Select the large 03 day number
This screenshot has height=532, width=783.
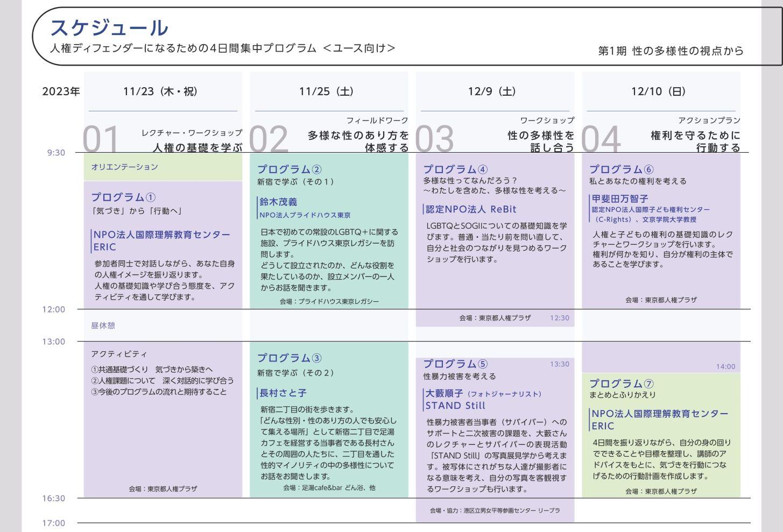point(435,139)
